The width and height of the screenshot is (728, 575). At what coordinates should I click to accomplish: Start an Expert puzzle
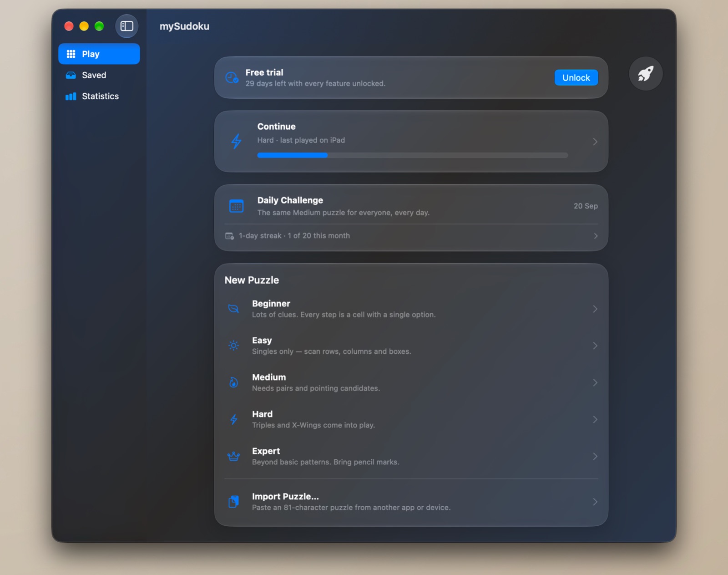[x=411, y=456]
